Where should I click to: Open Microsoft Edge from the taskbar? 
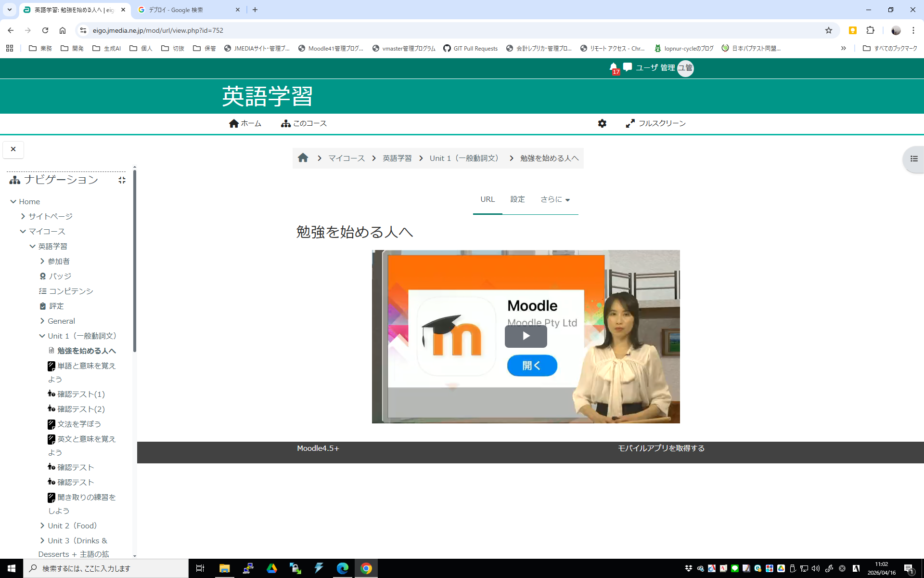click(343, 568)
